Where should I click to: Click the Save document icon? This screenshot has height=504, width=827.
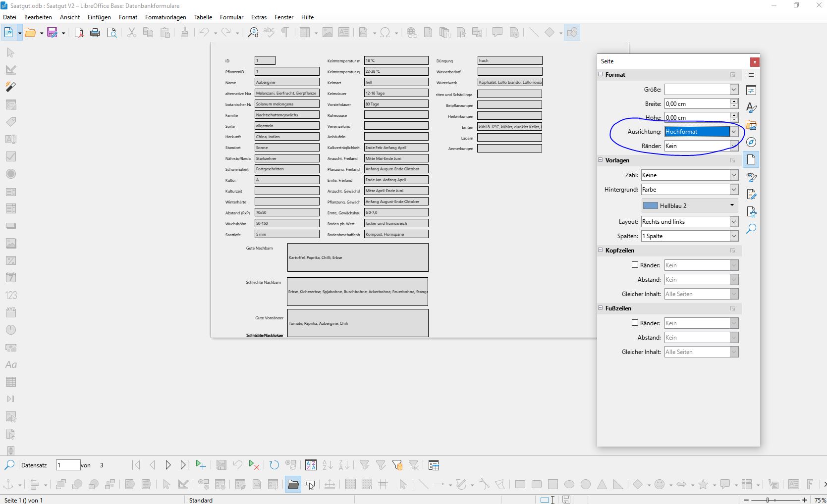click(x=52, y=33)
